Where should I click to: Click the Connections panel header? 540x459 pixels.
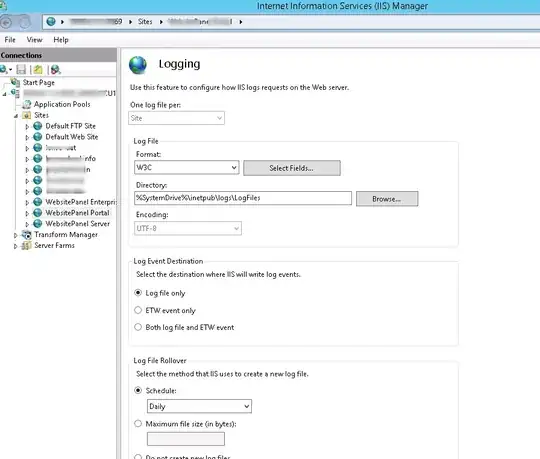pos(58,55)
